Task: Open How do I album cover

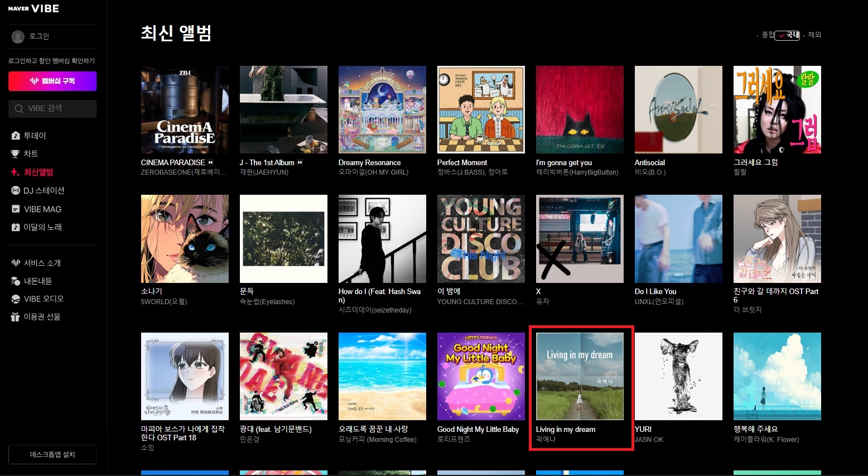Action: tap(382, 238)
